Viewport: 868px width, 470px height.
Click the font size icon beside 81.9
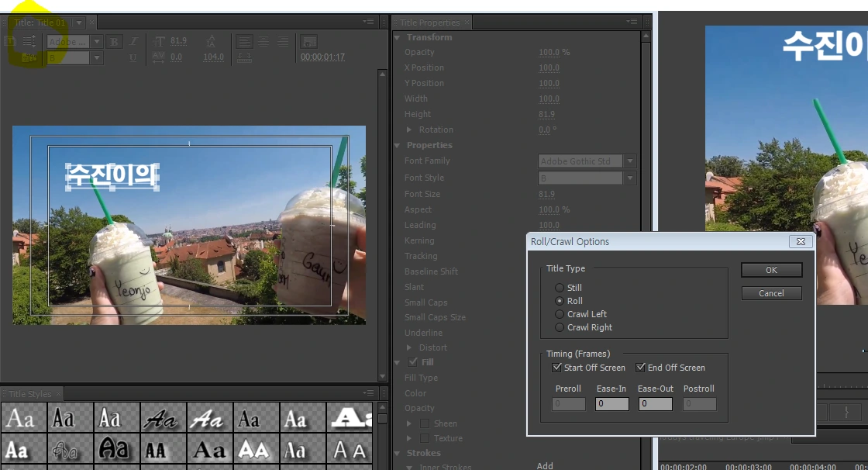click(159, 41)
